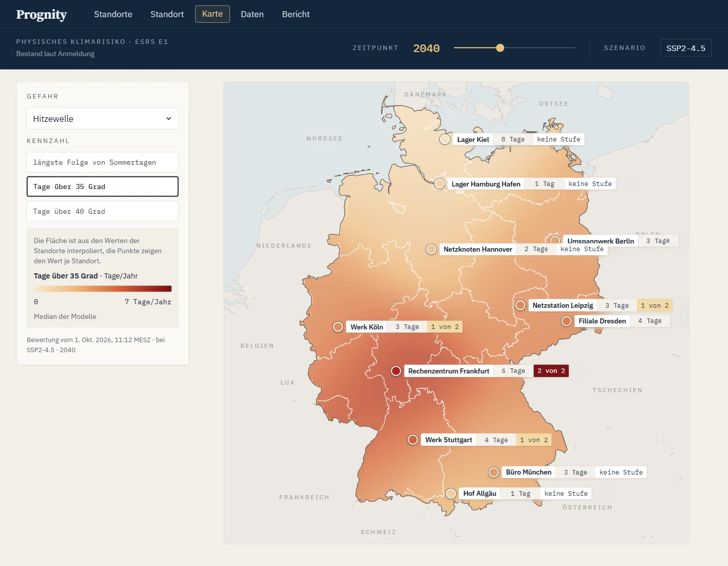Click the 1 Tag value for Hamburg Hafen
This screenshot has height=566, width=728.
[544, 184]
